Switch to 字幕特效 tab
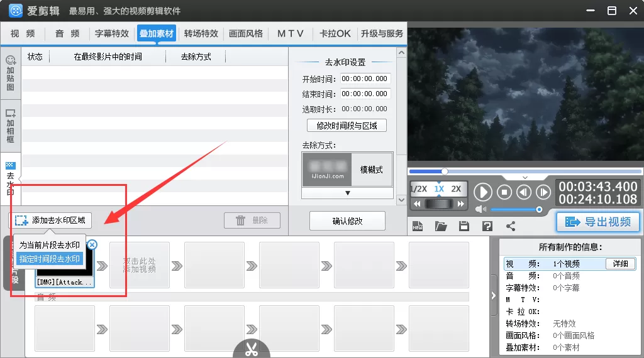Image resolution: width=644 pixels, height=358 pixels. [x=112, y=34]
